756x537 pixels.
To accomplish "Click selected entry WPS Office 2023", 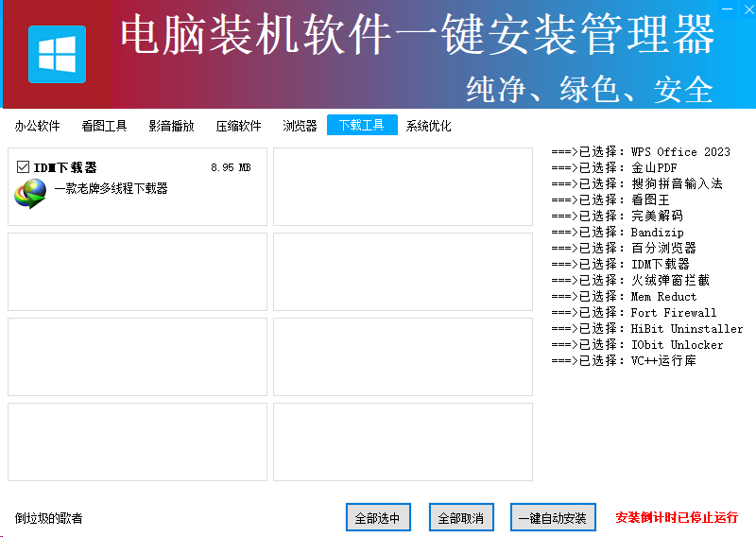I will [641, 151].
